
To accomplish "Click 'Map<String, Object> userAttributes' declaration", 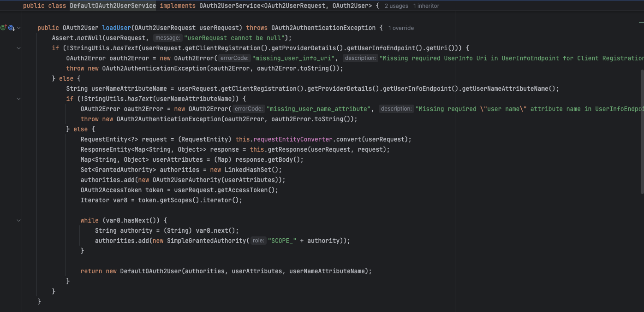I will (x=142, y=160).
